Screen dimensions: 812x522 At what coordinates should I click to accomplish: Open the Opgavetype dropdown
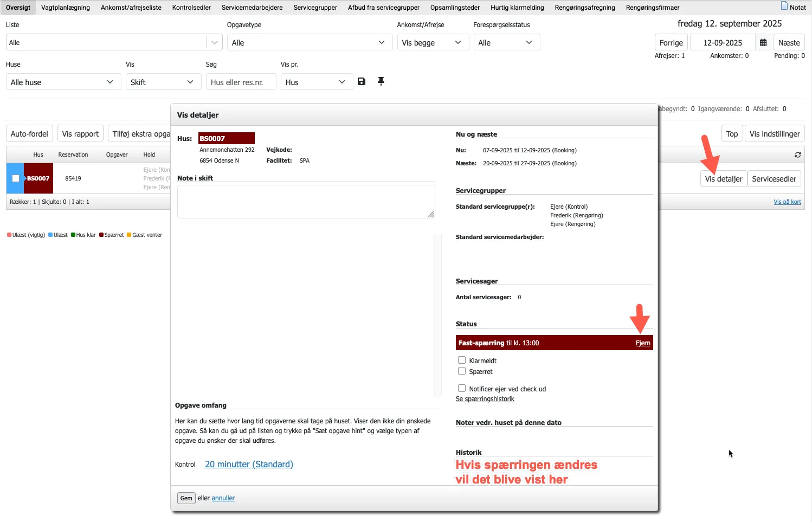point(309,43)
